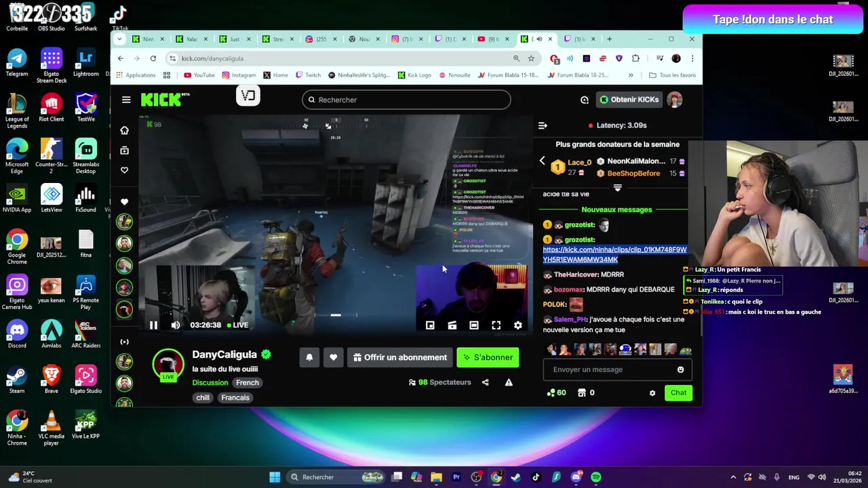The image size is (868, 488).
Task: Open the Chrome extensions puzzle icon
Action: [635, 58]
